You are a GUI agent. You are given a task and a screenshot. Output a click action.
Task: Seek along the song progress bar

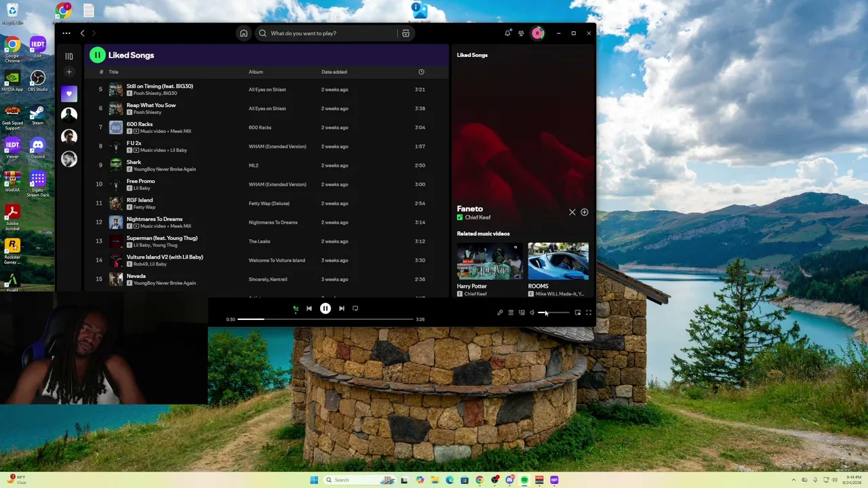(x=325, y=319)
